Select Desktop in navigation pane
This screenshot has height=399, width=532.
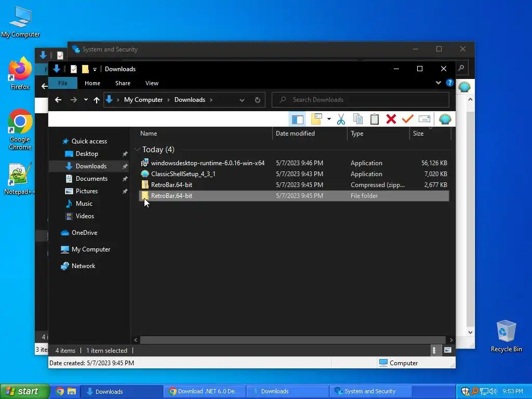click(x=87, y=154)
